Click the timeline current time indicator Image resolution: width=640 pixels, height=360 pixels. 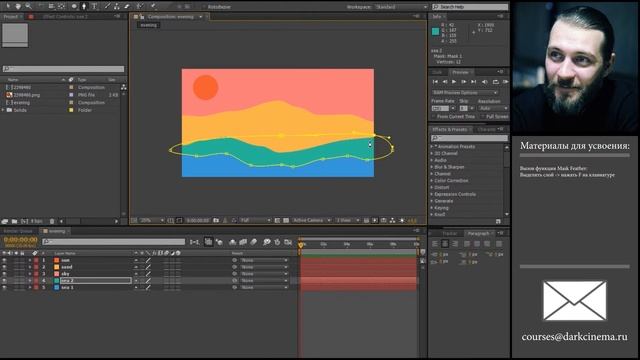tap(301, 245)
